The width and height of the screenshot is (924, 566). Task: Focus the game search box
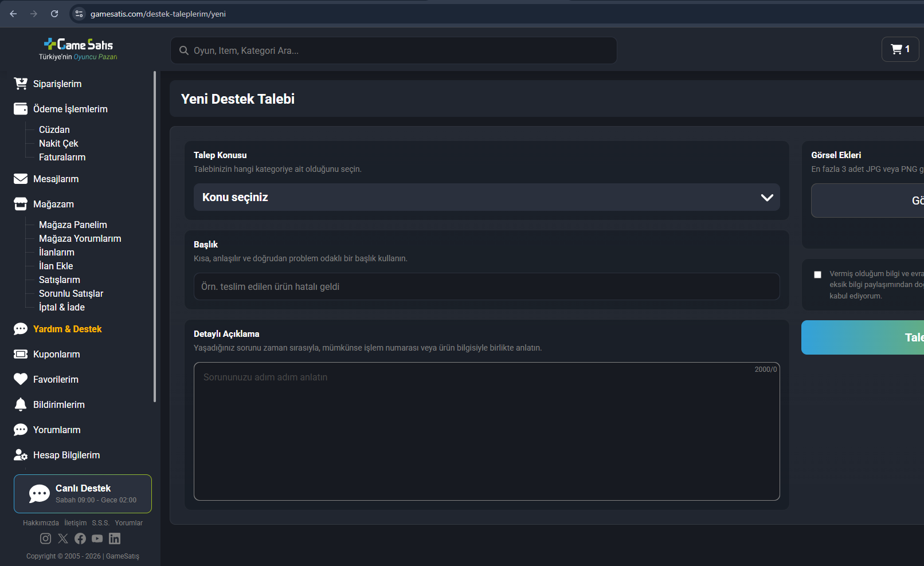(394, 50)
